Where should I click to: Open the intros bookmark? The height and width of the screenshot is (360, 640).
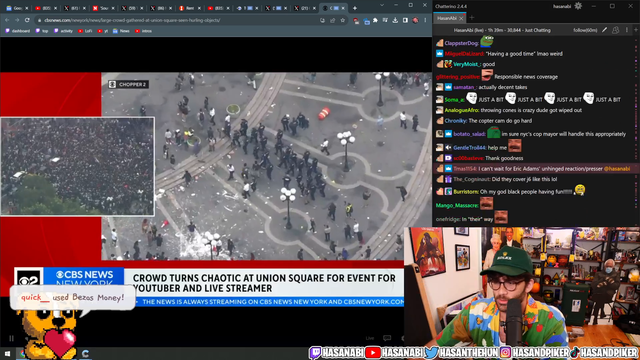tap(143, 31)
